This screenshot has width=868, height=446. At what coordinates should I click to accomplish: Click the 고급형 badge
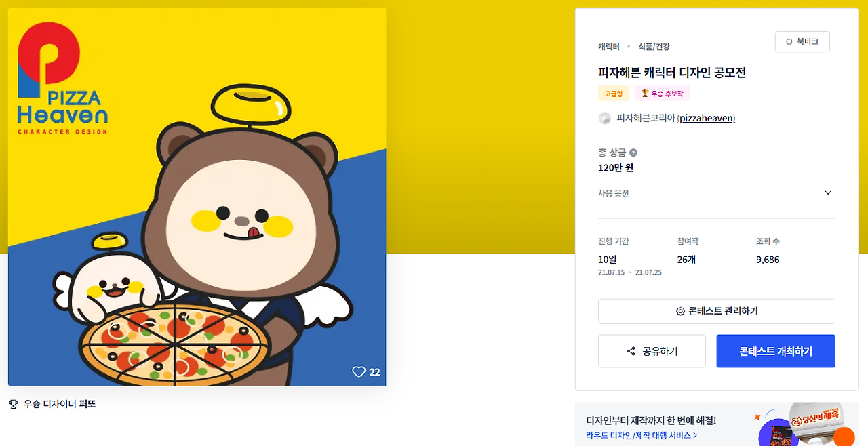pos(614,94)
